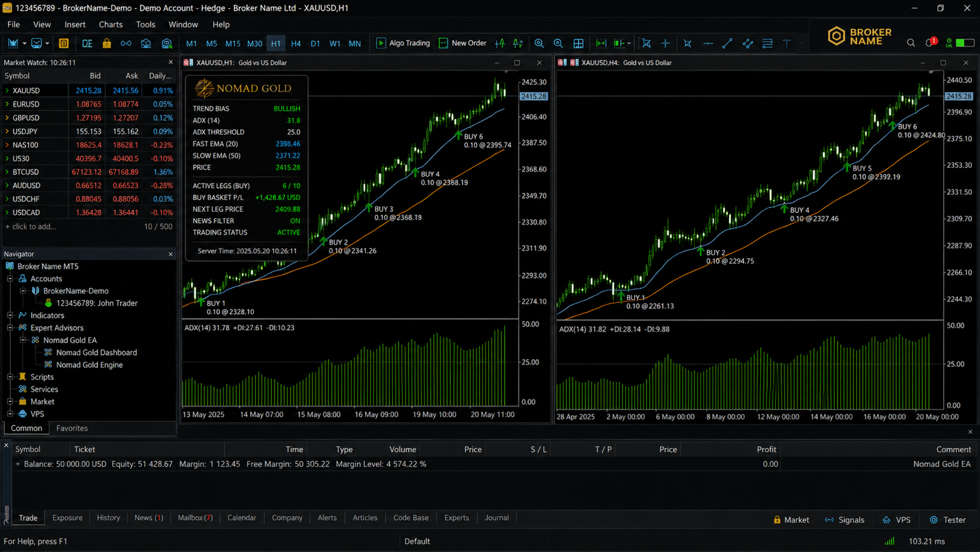Open the Charts menu
The height and width of the screenshot is (552, 980).
tap(111, 25)
